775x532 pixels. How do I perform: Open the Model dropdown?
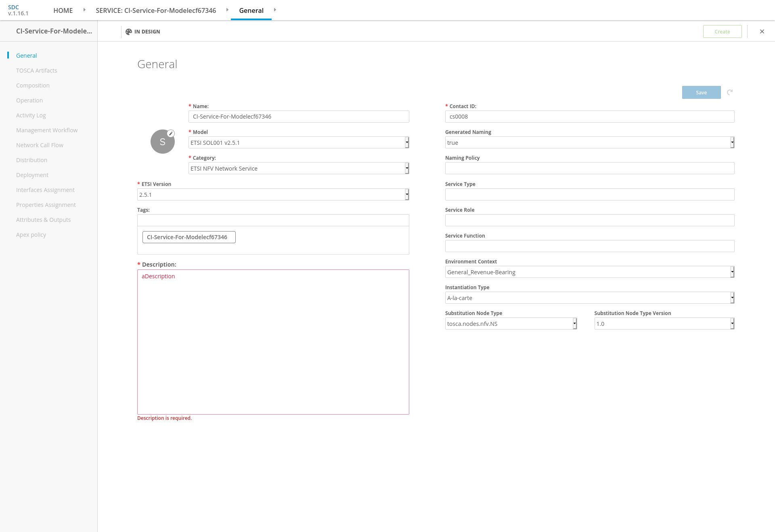pyautogui.click(x=299, y=142)
